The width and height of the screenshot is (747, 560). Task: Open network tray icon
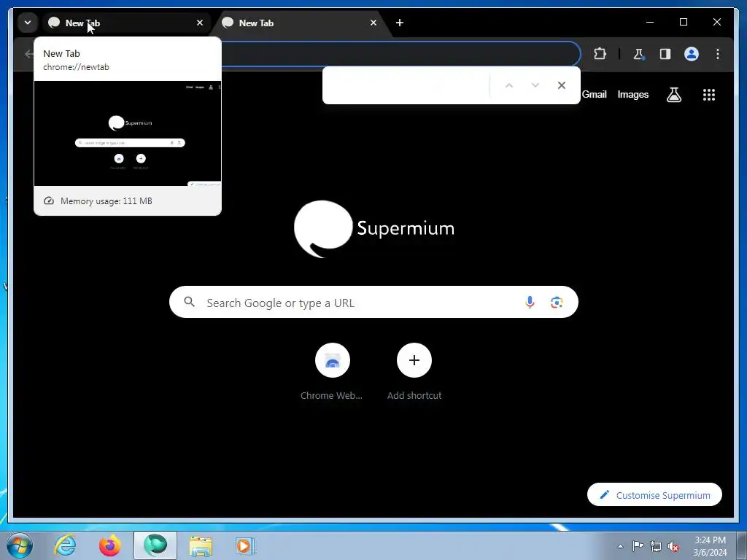coord(656,546)
